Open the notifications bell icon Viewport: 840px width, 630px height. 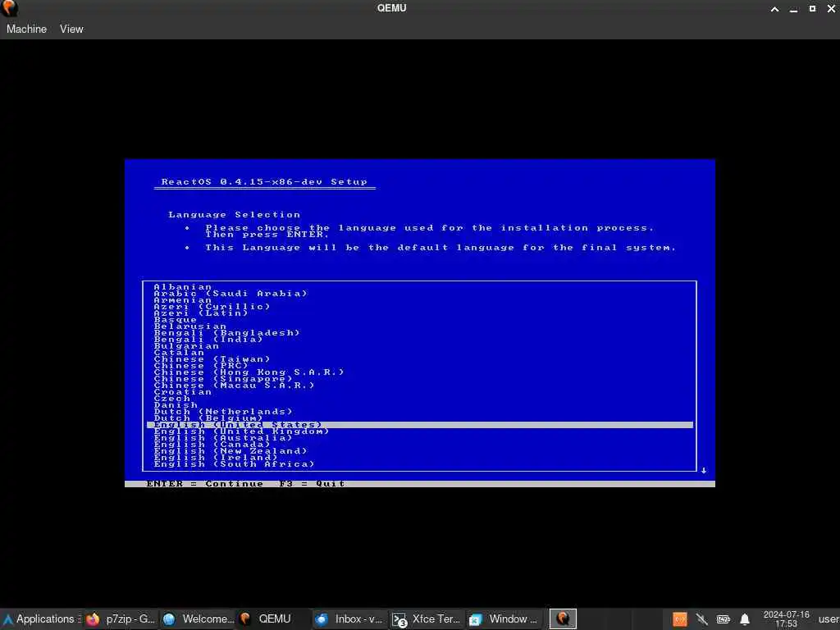click(x=745, y=619)
